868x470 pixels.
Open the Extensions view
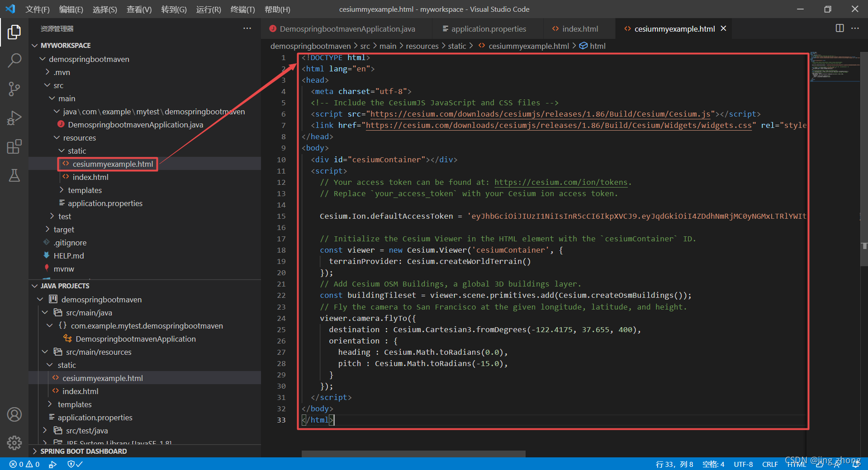(x=14, y=147)
